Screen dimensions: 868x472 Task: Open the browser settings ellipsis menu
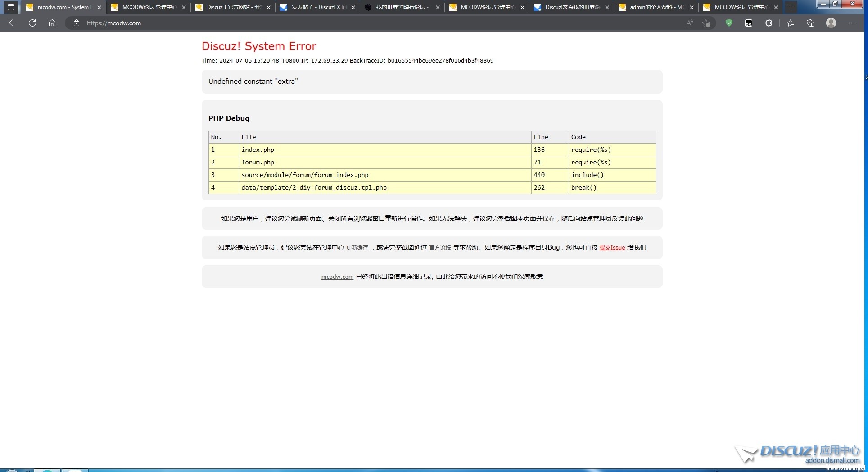851,23
